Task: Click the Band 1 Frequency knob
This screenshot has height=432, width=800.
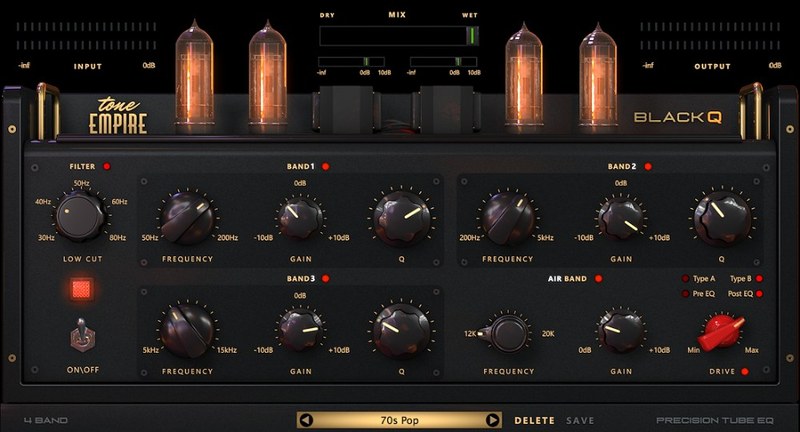Action: pyautogui.click(x=187, y=218)
